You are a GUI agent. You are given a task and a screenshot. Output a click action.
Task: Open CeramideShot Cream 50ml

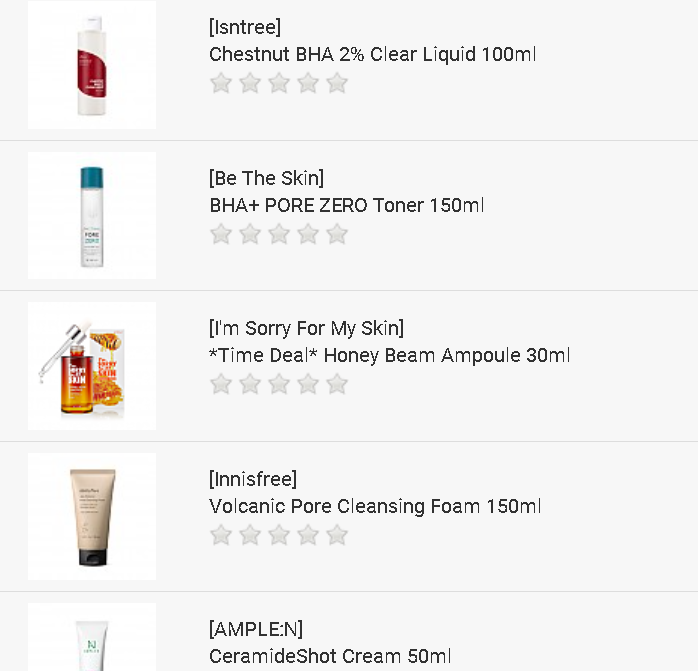pyautogui.click(x=330, y=656)
